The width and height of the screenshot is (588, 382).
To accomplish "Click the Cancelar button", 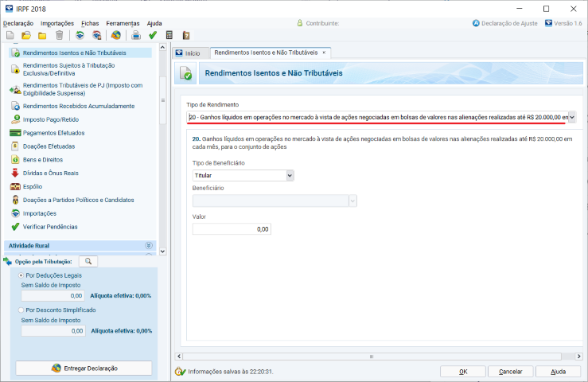I will 510,371.
